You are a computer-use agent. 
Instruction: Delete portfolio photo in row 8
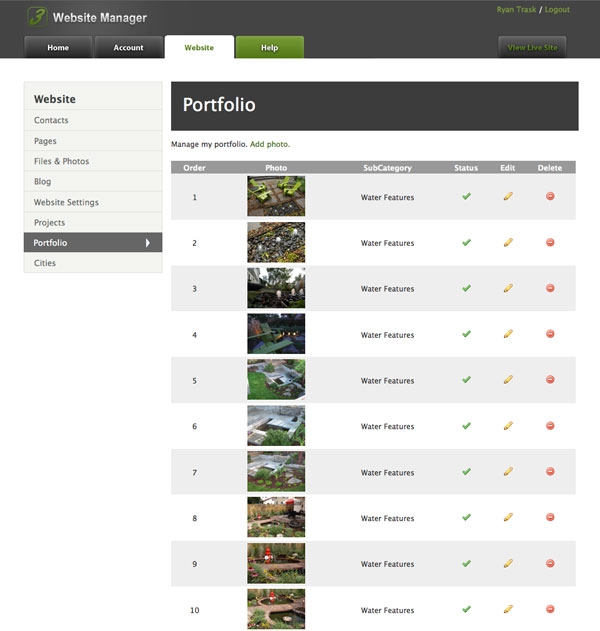pyautogui.click(x=550, y=517)
